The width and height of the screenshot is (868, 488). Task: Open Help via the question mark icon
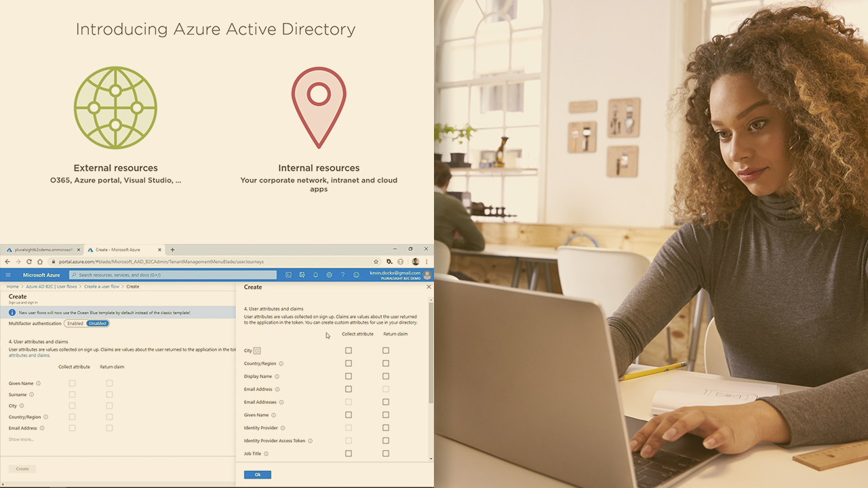(342, 274)
